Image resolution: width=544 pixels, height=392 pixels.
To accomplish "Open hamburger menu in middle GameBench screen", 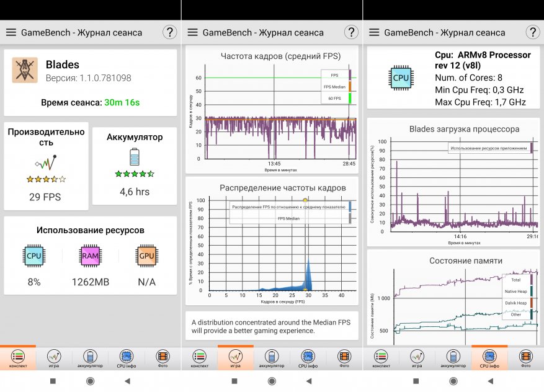I will click(192, 32).
